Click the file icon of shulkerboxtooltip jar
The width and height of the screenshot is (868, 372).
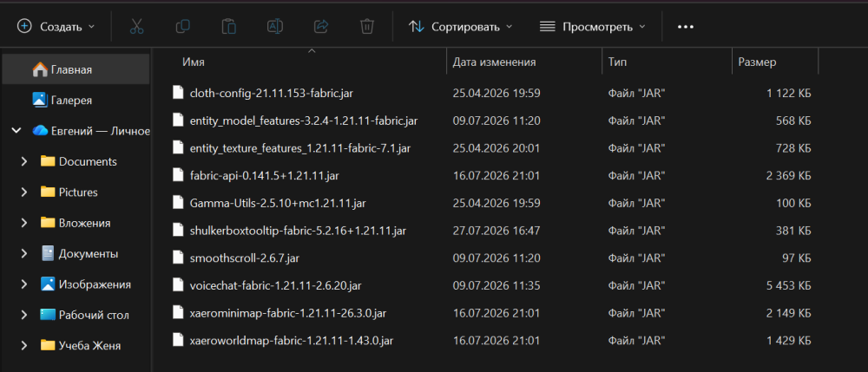coord(178,230)
